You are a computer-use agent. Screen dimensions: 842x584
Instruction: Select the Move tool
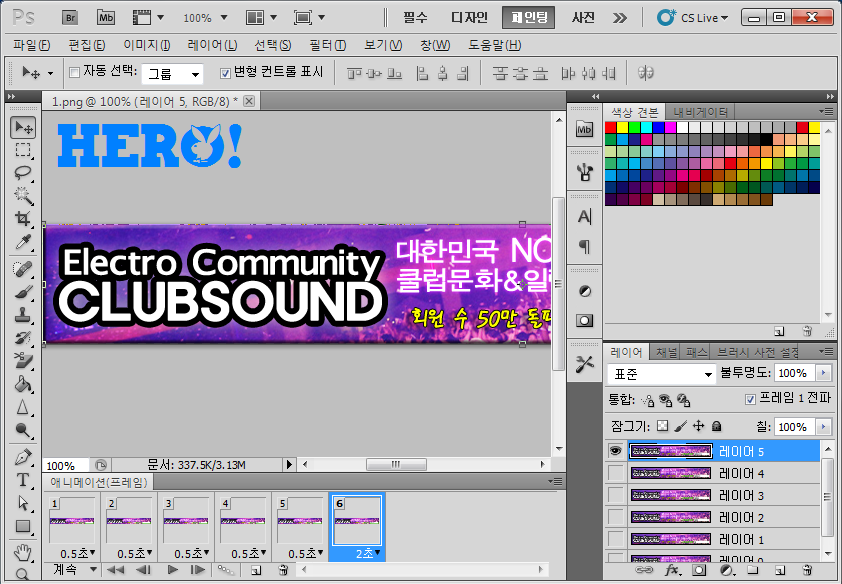pyautogui.click(x=23, y=128)
